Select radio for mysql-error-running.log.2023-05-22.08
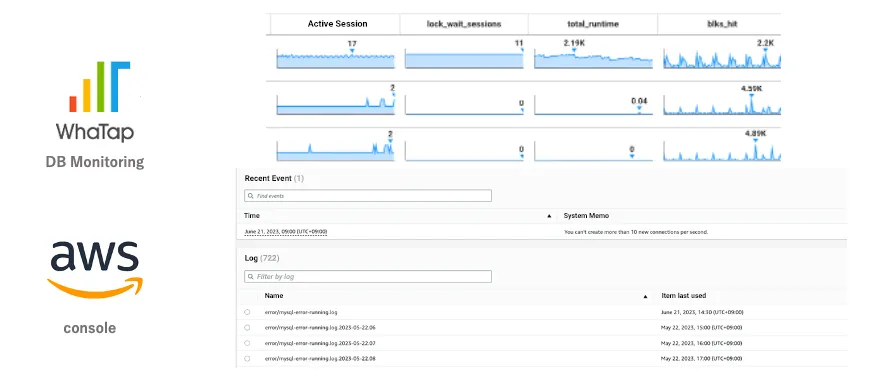892x373 pixels. (x=247, y=359)
